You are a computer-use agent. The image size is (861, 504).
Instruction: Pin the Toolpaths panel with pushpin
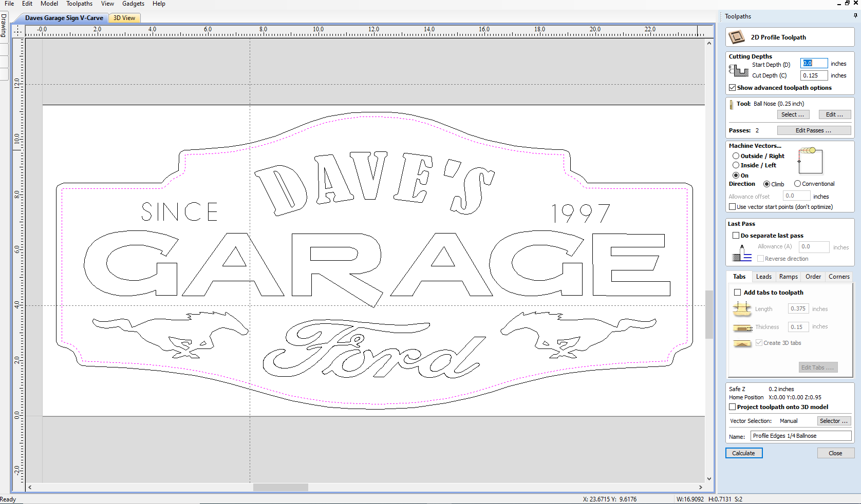click(x=855, y=16)
